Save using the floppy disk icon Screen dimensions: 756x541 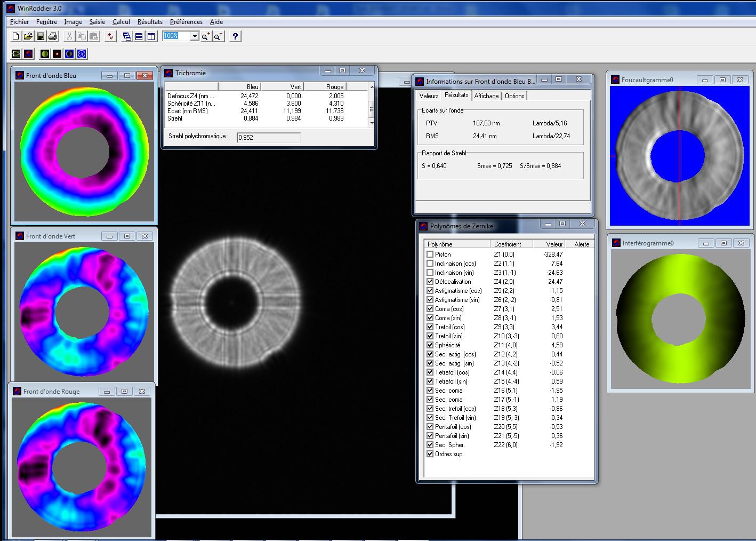(x=40, y=36)
